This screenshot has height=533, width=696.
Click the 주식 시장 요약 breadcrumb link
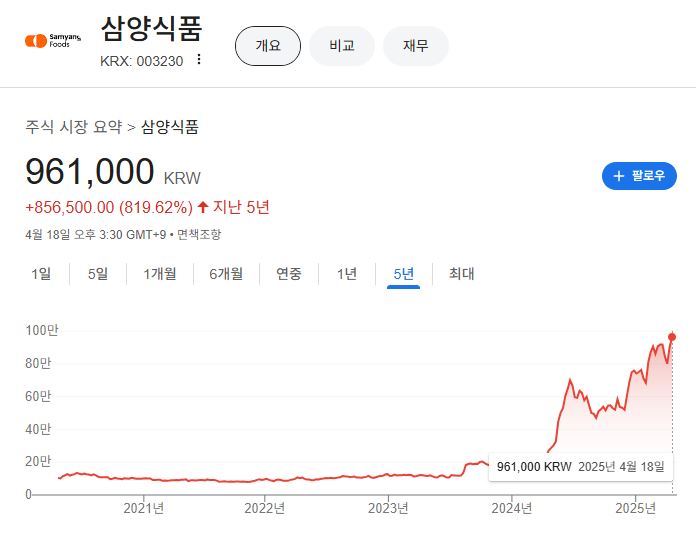pyautogui.click(x=73, y=127)
